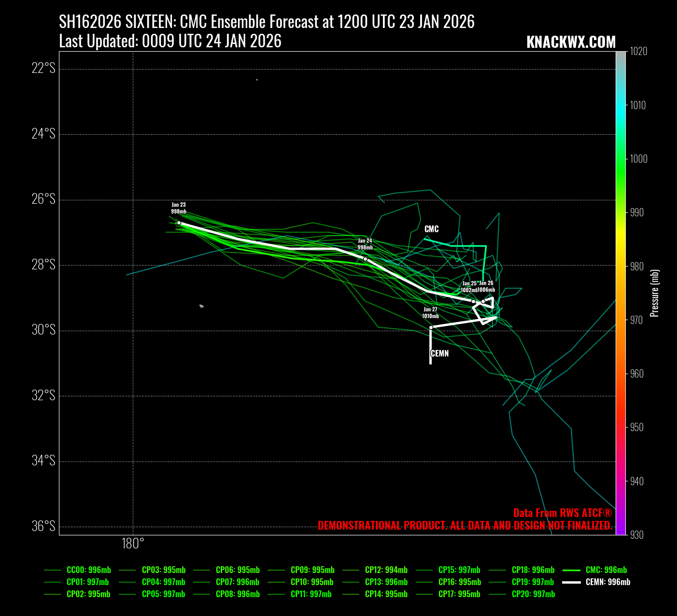Viewport: 677px width, 616px height.
Task: Click the Jan 23 998mb track marker
Action: click(x=179, y=223)
